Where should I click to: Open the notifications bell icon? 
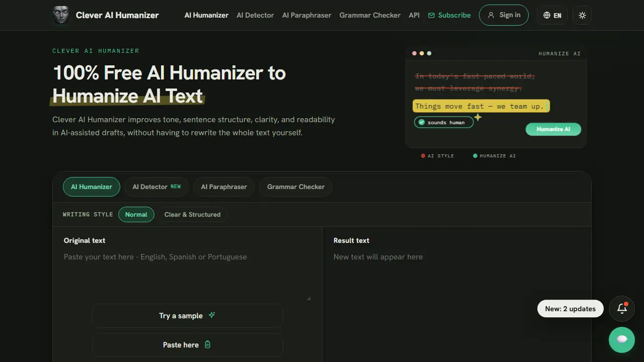coord(622,309)
